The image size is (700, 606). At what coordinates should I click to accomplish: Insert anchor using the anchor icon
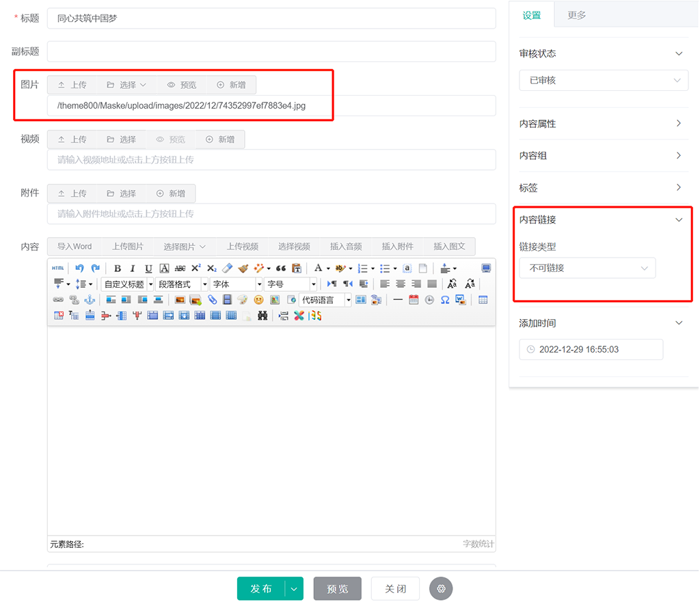(90, 300)
